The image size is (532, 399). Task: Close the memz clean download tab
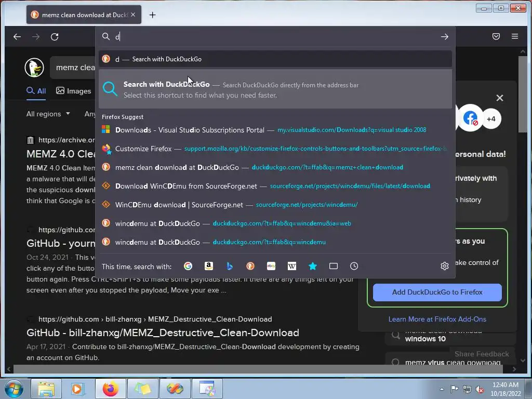point(133,15)
